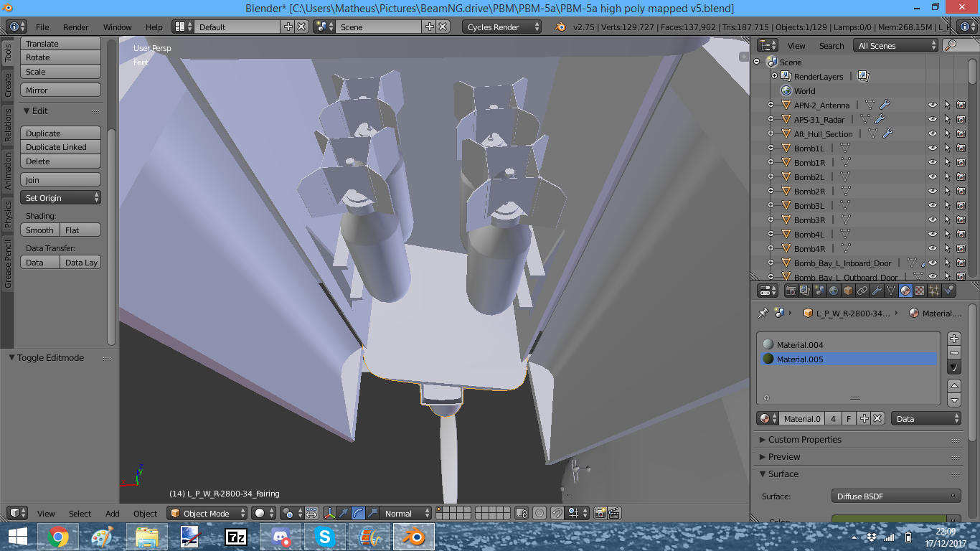Open the File menu

pos(42,27)
